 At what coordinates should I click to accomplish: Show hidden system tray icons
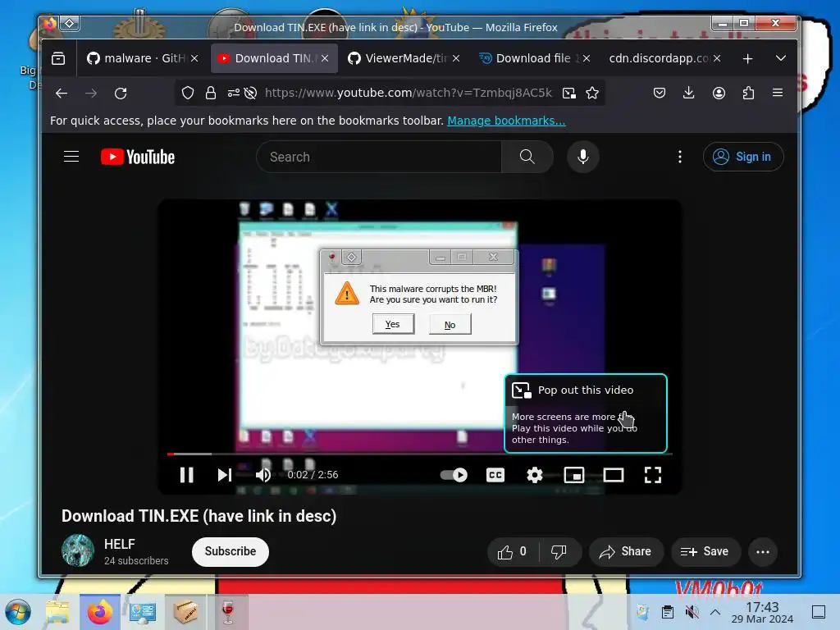coord(715,612)
